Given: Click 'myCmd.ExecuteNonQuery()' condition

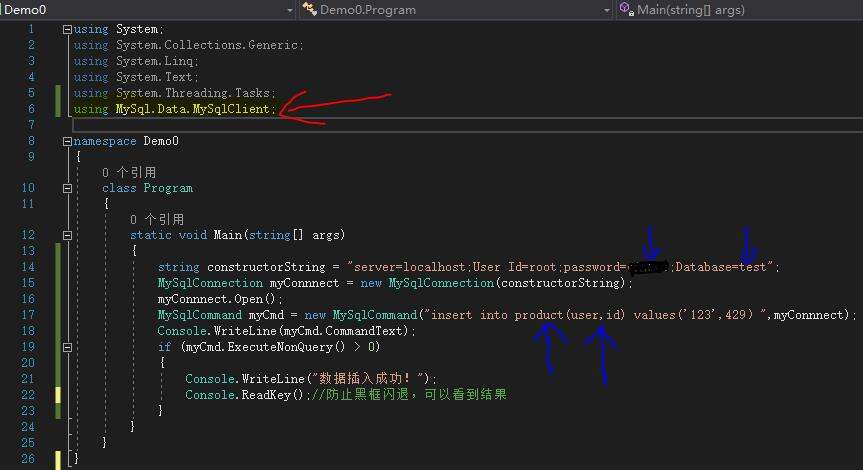Looking at the screenshot, I should [266, 347].
